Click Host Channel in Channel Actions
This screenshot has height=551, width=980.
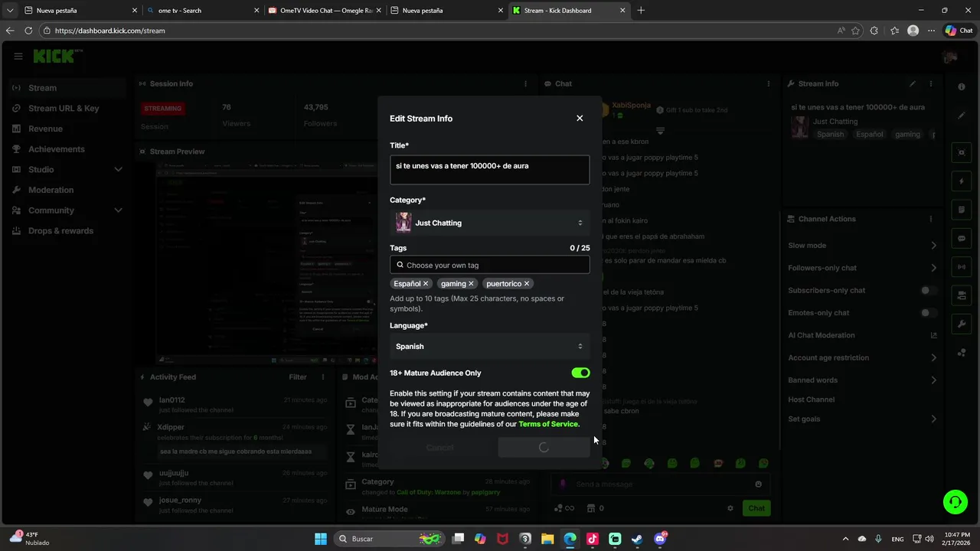pos(811,399)
